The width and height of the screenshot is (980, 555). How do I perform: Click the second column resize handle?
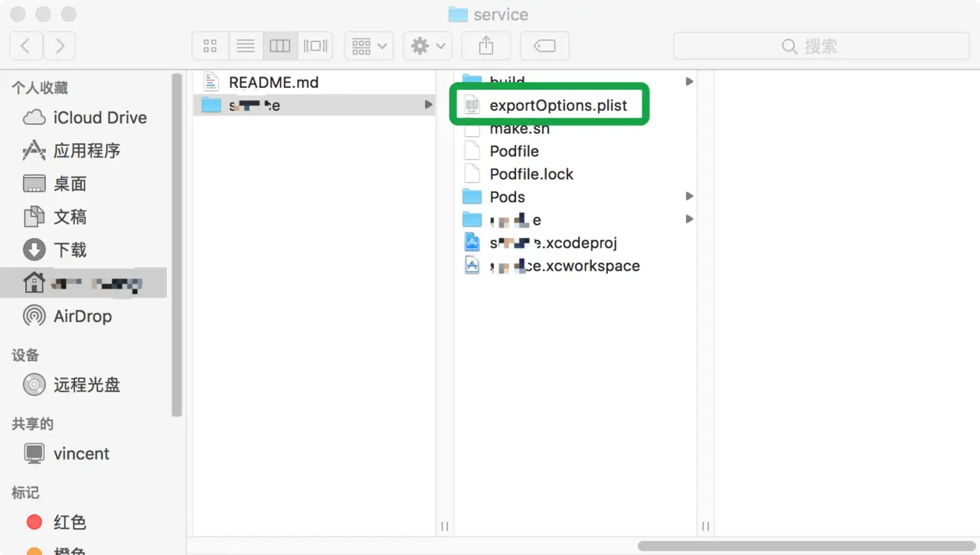click(x=705, y=527)
